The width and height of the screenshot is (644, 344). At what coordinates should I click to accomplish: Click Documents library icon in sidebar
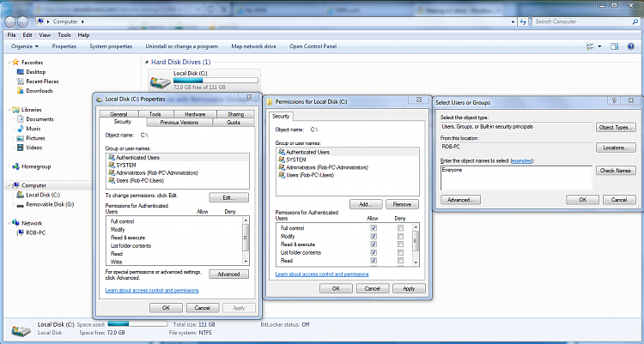[20, 119]
